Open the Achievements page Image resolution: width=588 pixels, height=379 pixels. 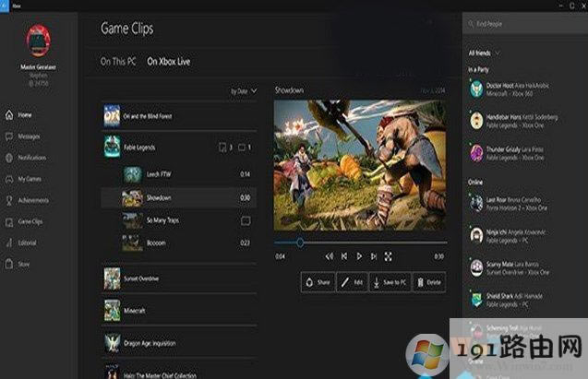pyautogui.click(x=32, y=200)
